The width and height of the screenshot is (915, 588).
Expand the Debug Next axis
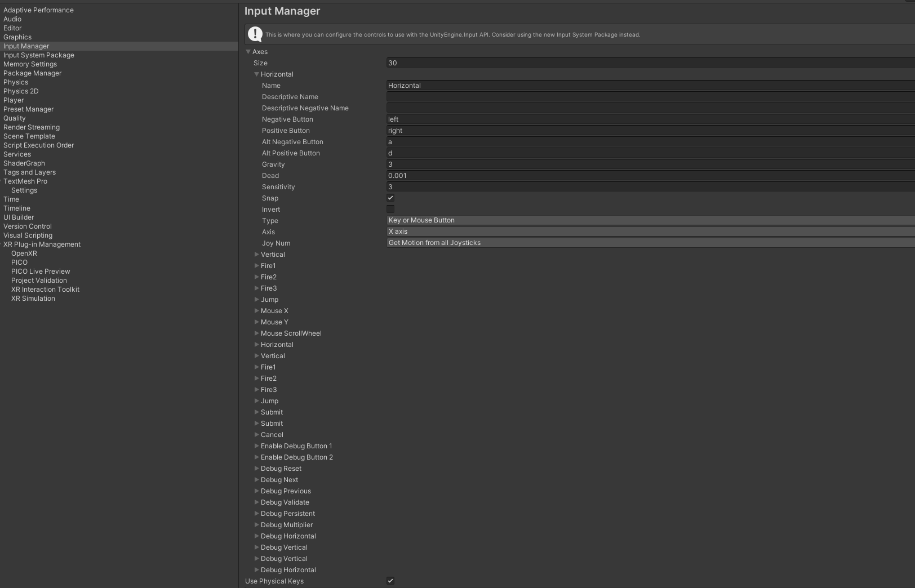pos(256,480)
